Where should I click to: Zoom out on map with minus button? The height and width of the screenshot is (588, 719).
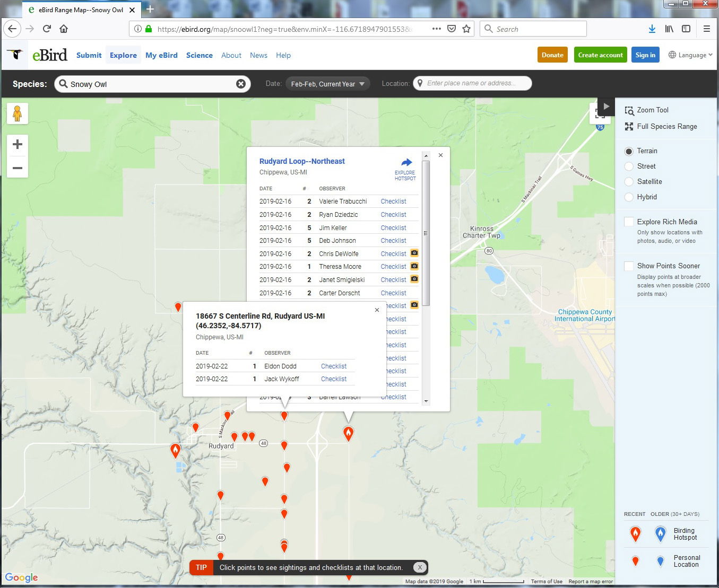click(18, 168)
